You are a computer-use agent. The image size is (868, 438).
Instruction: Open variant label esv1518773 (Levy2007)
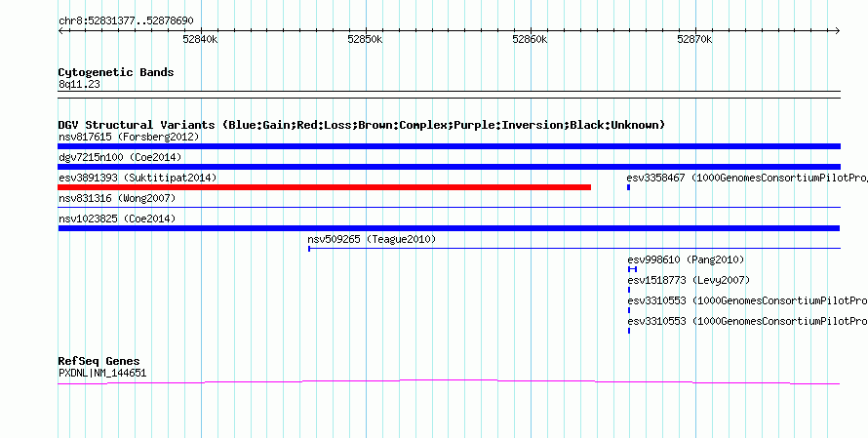[x=689, y=280]
